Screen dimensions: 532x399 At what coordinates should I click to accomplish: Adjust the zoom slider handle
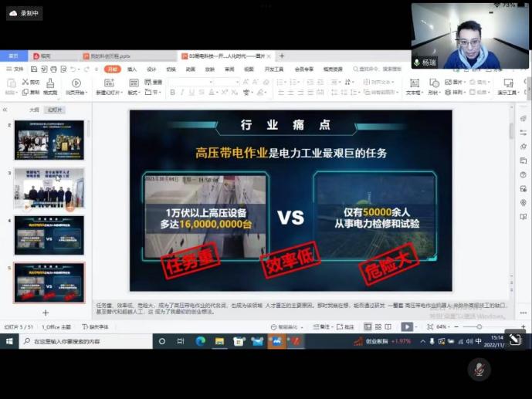coord(479,326)
